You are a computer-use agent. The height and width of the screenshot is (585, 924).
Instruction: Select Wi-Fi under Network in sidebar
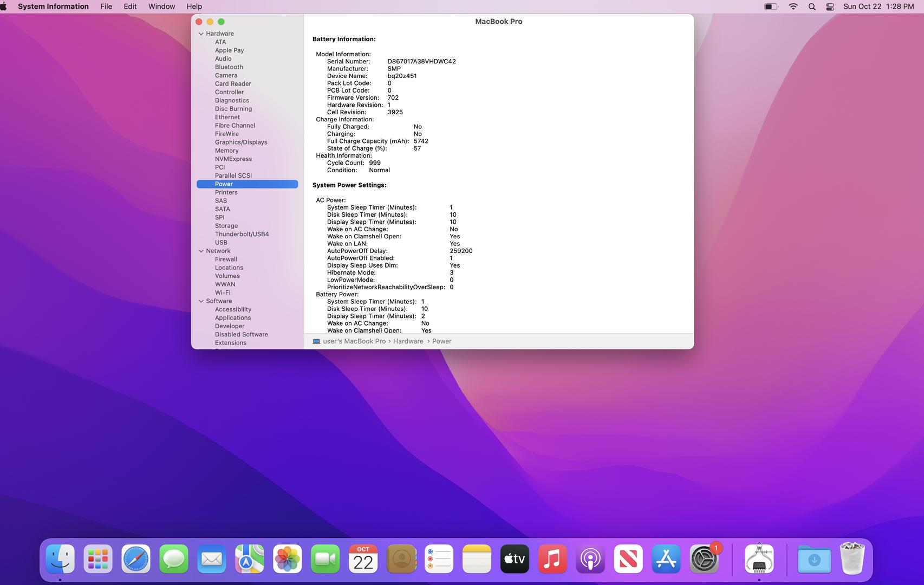coord(222,292)
